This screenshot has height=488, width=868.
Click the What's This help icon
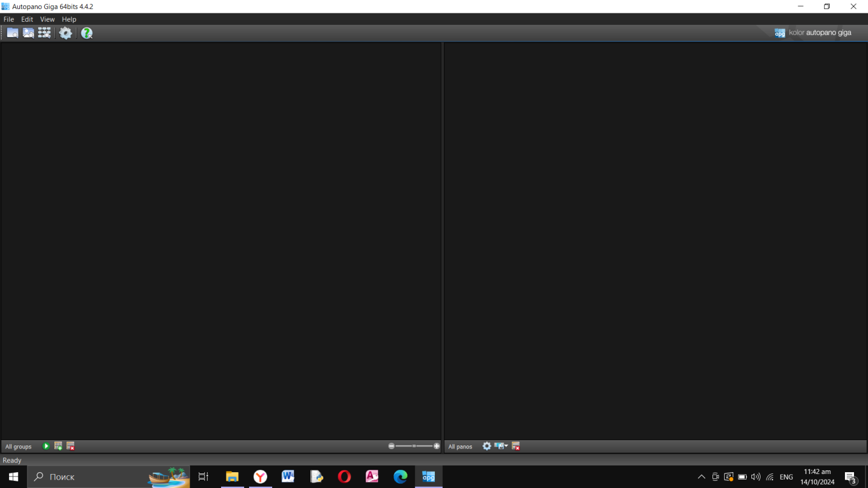87,33
